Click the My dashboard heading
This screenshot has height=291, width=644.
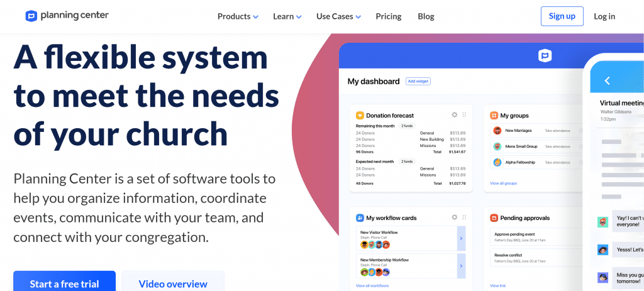tap(374, 81)
